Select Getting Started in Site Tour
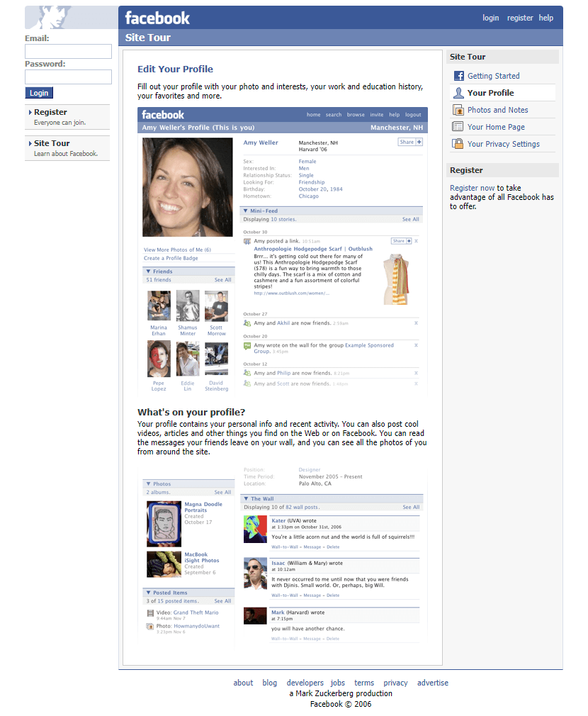588x716 pixels. [x=493, y=76]
